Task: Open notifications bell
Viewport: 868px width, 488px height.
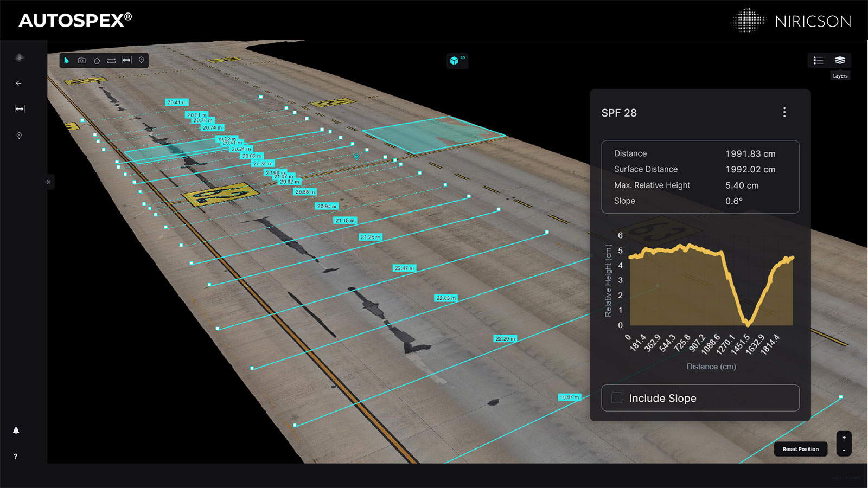Action: [x=16, y=431]
